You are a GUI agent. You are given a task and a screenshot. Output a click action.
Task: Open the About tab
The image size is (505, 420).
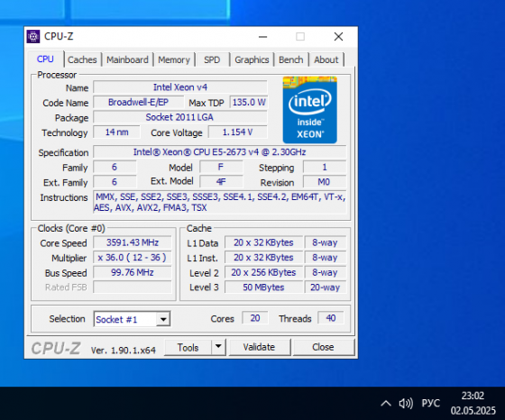coord(326,59)
